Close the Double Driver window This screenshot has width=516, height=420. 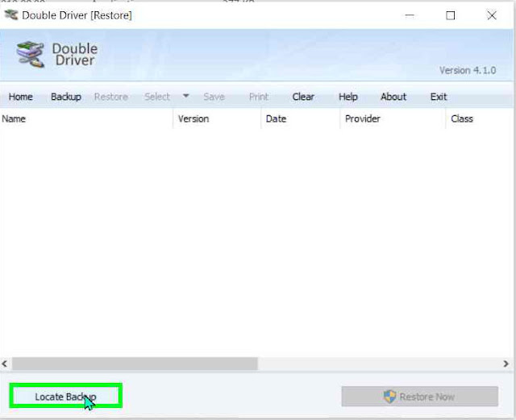point(492,15)
